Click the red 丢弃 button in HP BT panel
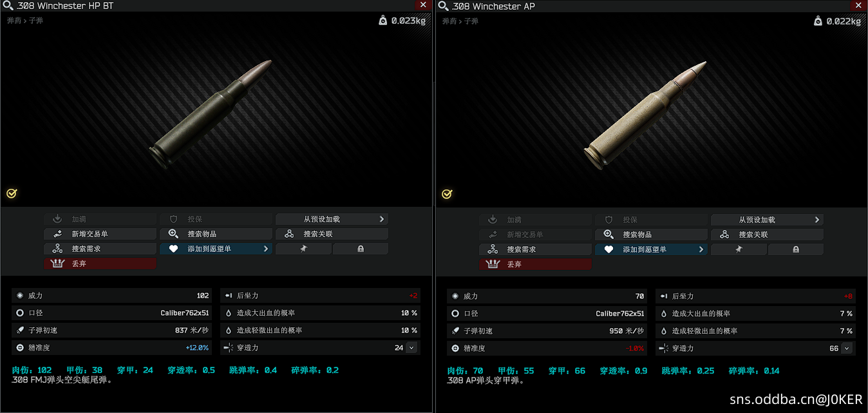Image resolution: width=868 pixels, height=413 pixels. (100, 264)
